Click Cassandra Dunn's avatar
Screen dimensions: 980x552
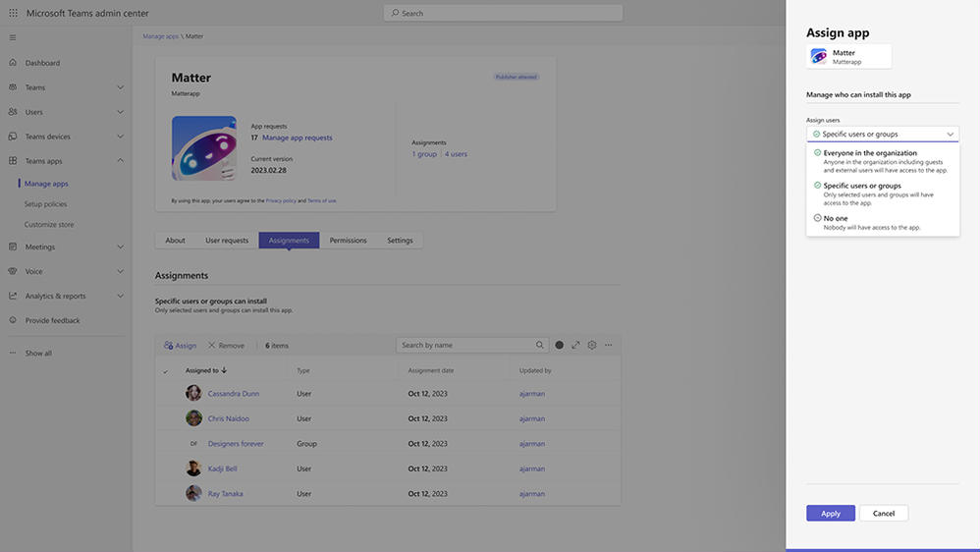(x=193, y=393)
